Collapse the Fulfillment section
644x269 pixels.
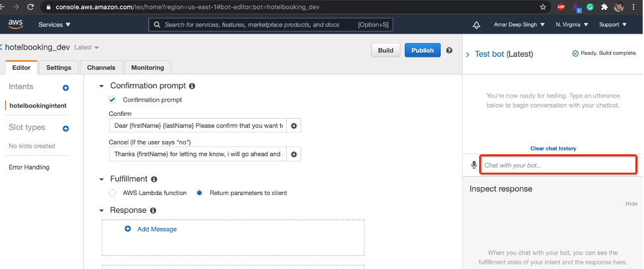click(x=102, y=179)
